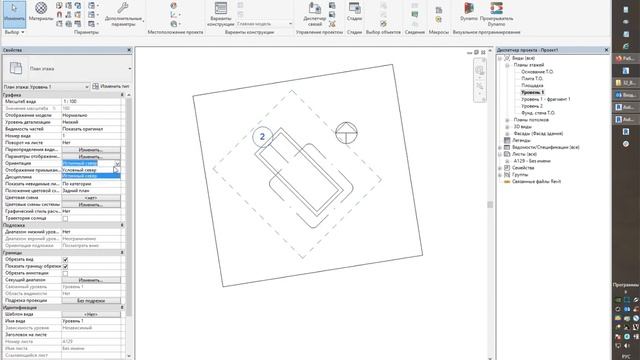Choose Условный север in Ориентация list
The image size is (640, 360).
pyautogui.click(x=91, y=170)
